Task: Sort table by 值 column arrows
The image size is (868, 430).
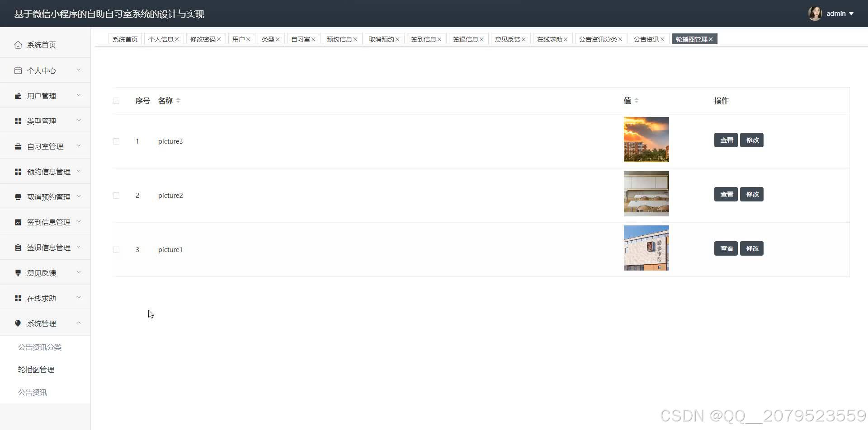Action: coord(637,101)
